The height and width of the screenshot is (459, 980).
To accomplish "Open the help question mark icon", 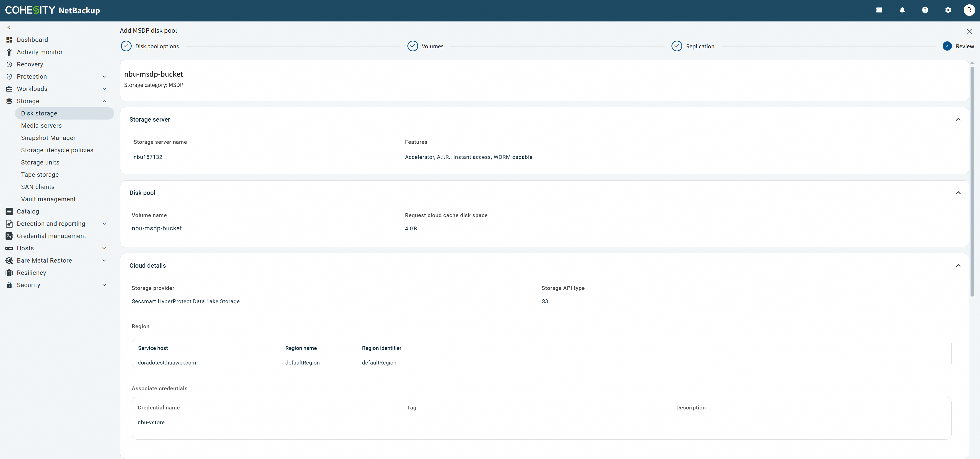I will [925, 10].
